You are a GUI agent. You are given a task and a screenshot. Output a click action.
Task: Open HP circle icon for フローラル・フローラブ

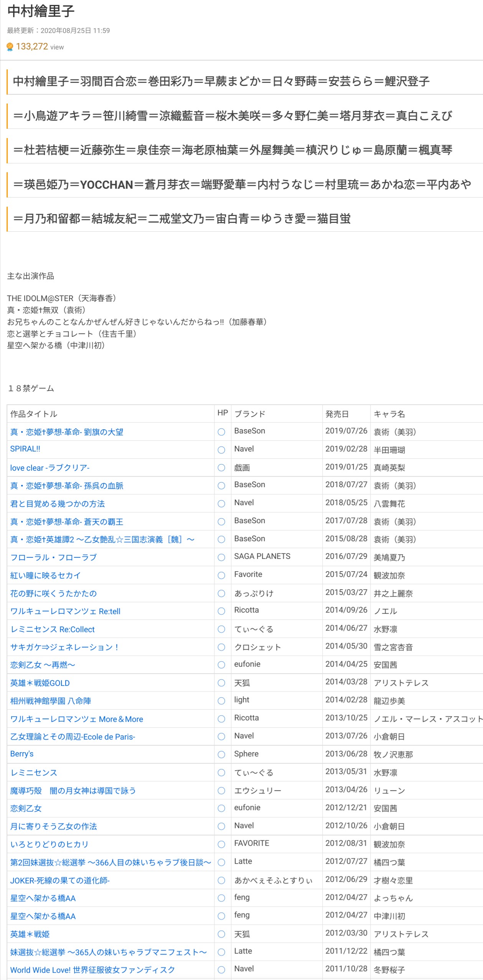tap(221, 557)
